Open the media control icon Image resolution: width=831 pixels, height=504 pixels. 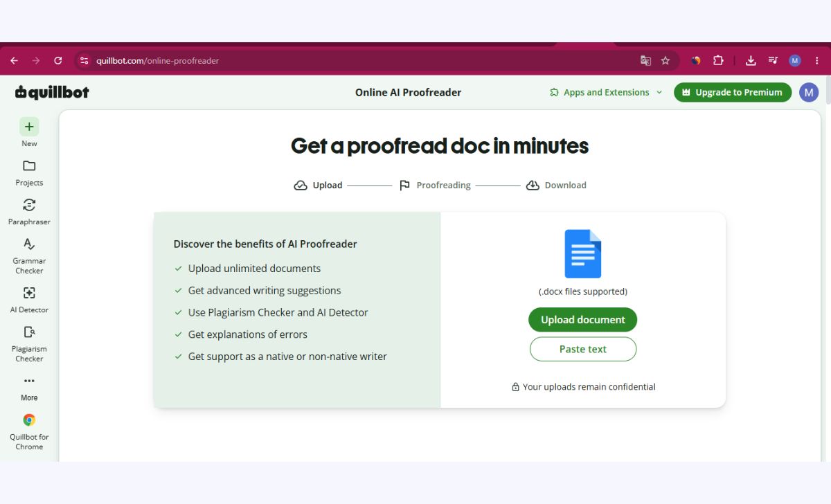(x=773, y=61)
